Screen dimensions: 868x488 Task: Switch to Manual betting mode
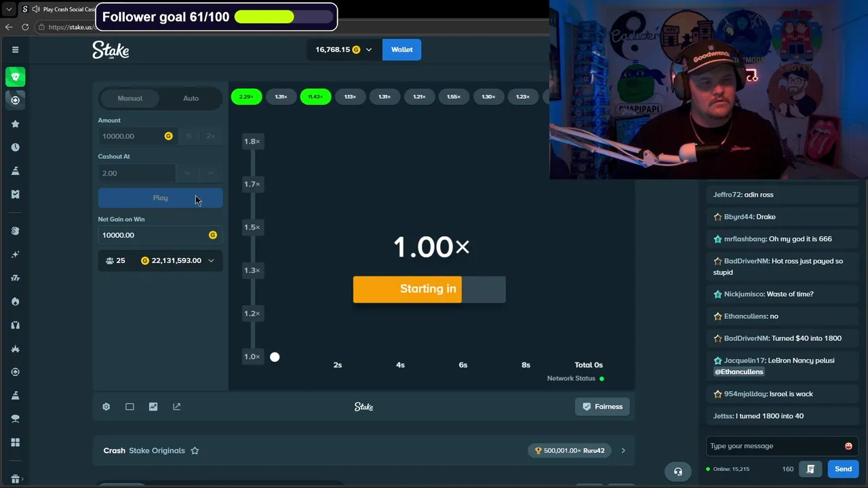click(130, 98)
